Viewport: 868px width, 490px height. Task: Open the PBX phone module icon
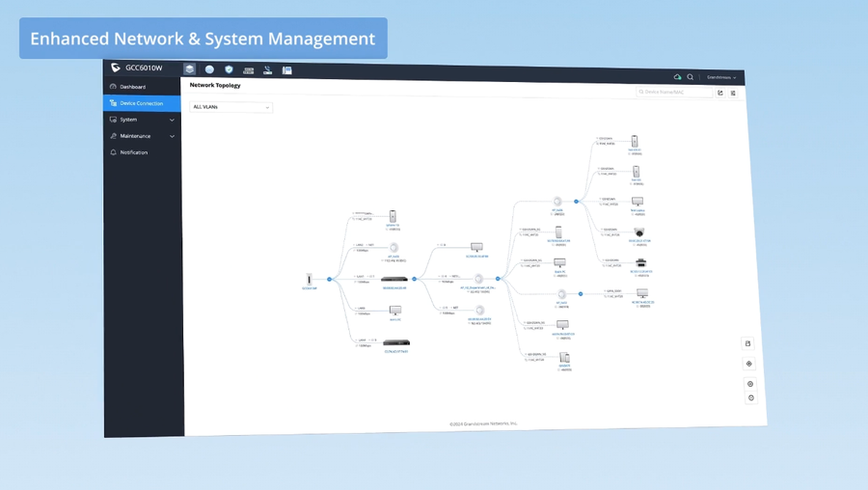click(268, 70)
